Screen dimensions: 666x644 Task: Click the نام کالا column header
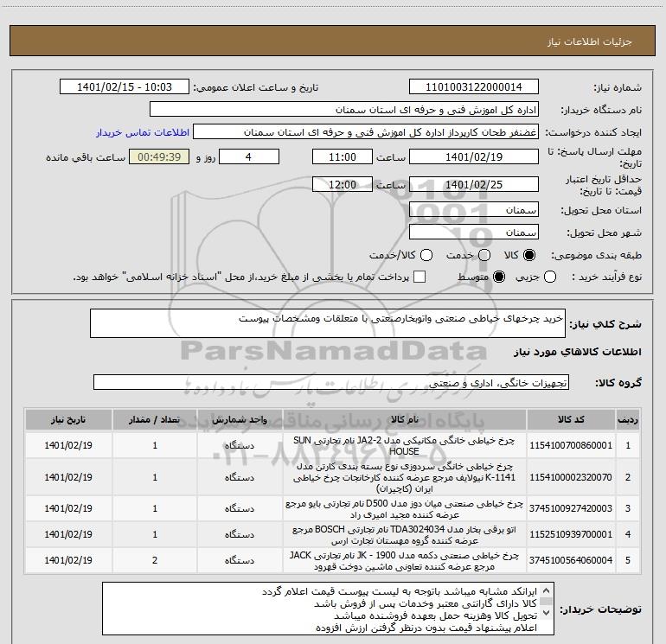405,419
